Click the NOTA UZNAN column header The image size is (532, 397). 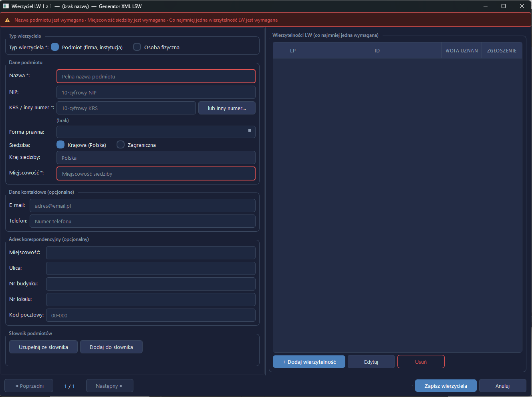(462, 51)
